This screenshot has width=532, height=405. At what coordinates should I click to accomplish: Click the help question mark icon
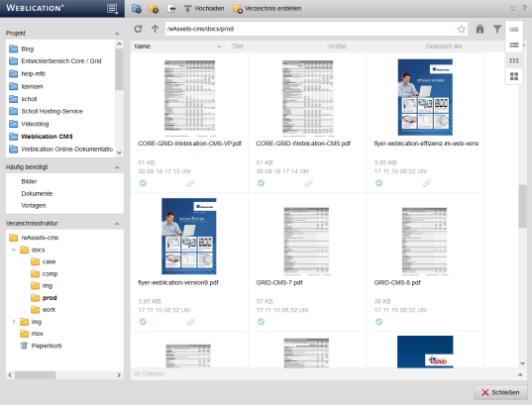(x=524, y=8)
